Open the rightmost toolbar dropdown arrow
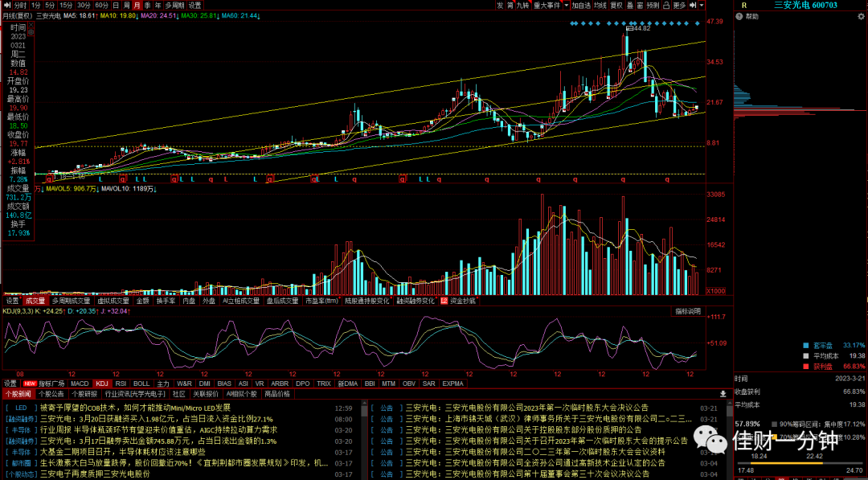The width and height of the screenshot is (868, 480). click(x=702, y=5)
